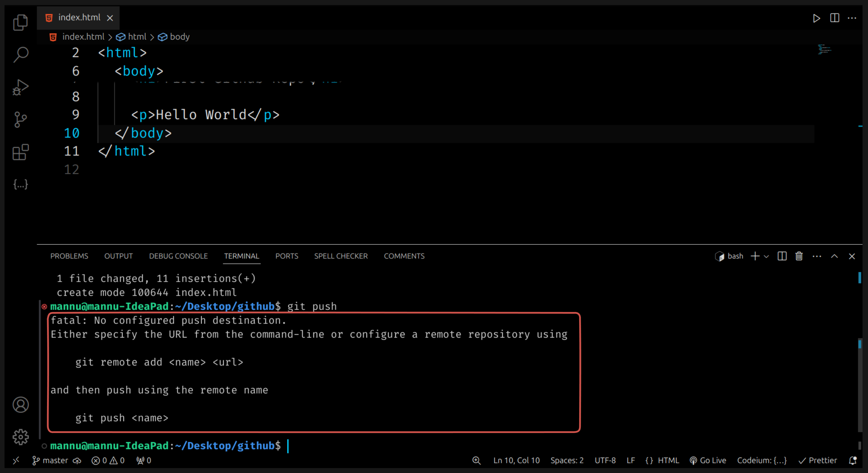This screenshot has width=868, height=473.
Task: Toggle Go Live server
Action: tap(708, 460)
